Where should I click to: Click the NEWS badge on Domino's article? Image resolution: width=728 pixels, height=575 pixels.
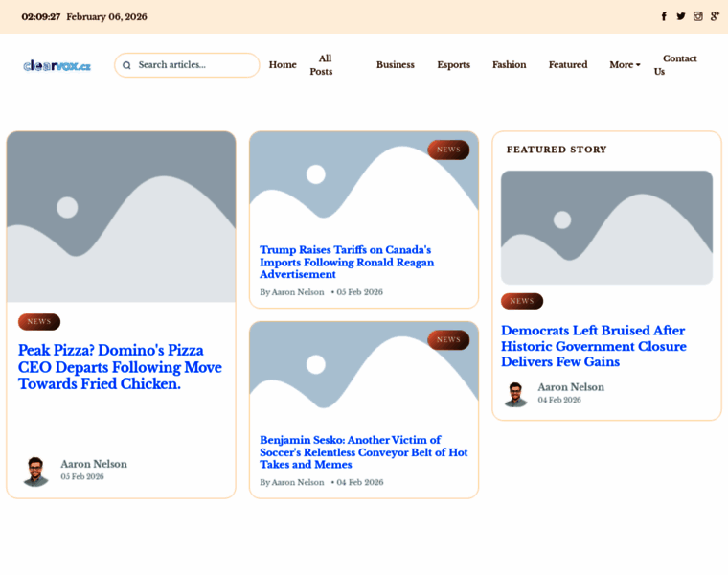pos(39,322)
